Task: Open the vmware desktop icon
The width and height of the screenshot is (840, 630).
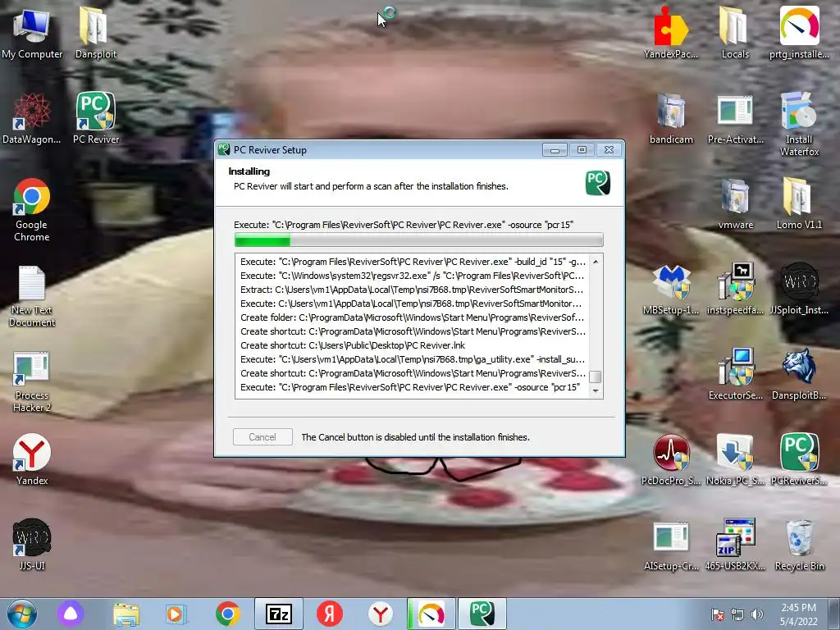Action: tap(734, 203)
